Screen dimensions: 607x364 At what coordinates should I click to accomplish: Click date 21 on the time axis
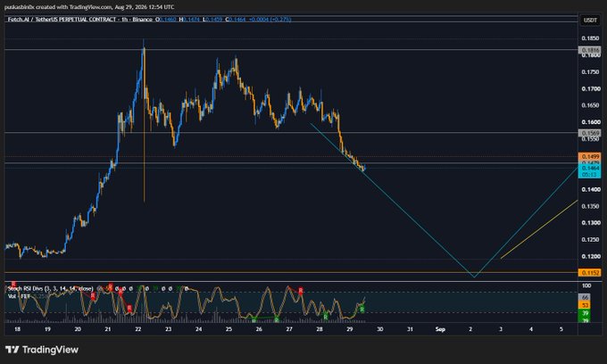tap(108, 329)
